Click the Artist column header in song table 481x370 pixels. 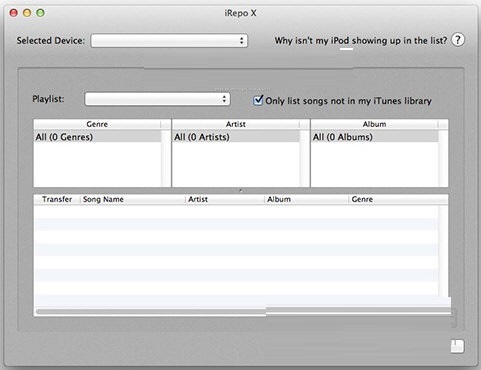click(225, 199)
